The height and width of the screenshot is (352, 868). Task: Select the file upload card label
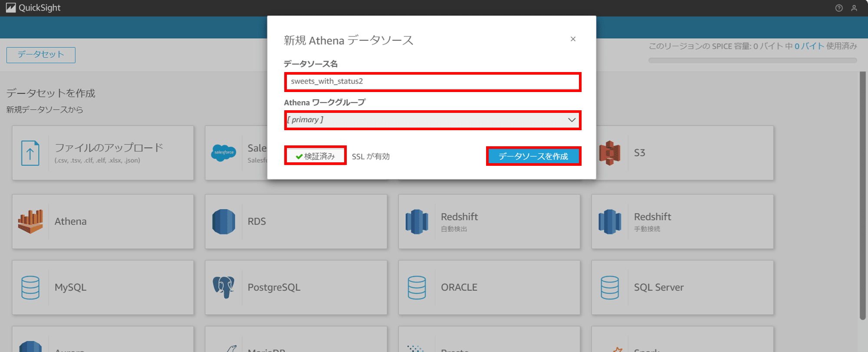[x=109, y=148]
